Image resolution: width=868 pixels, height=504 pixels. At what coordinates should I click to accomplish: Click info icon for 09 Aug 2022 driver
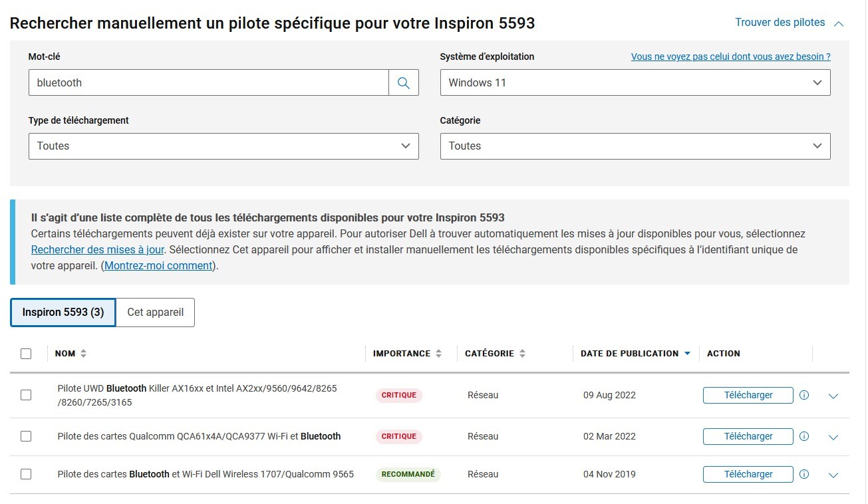pos(803,395)
